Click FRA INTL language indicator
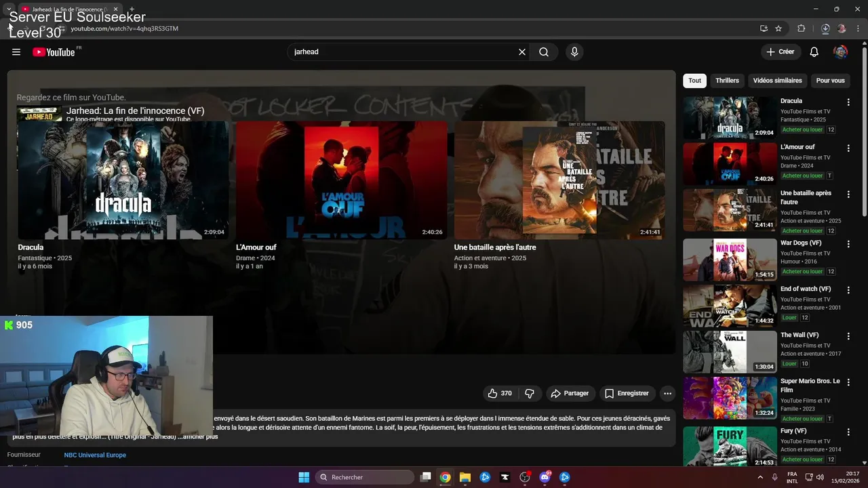This screenshot has width=868, height=488. click(x=792, y=477)
